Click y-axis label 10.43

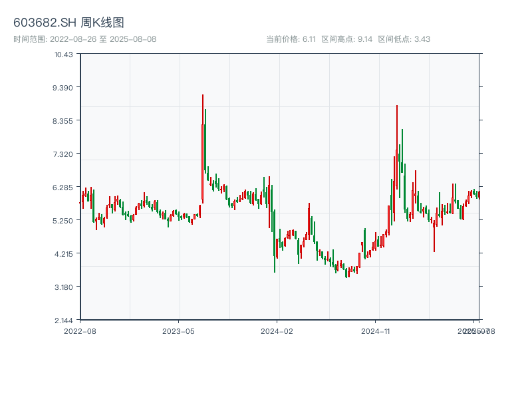point(63,55)
